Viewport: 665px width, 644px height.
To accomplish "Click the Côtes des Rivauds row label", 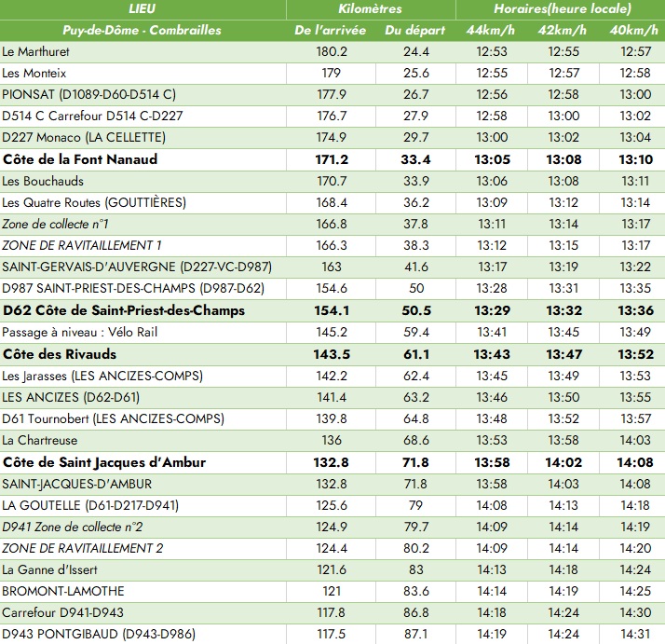I will (x=60, y=354).
